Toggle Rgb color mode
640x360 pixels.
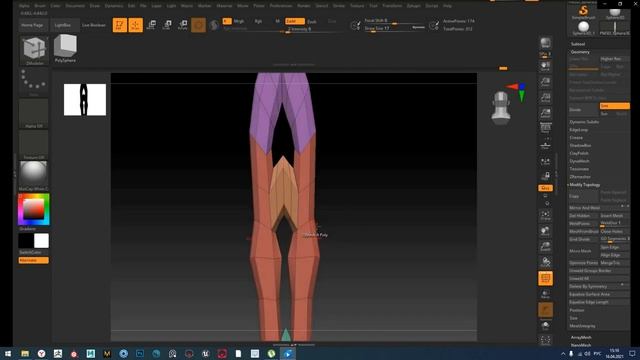(258, 21)
